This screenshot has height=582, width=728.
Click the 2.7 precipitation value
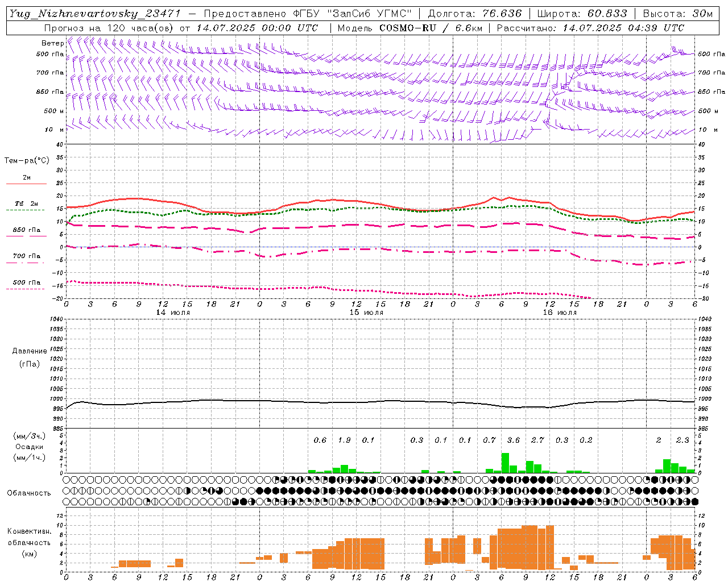(537, 440)
